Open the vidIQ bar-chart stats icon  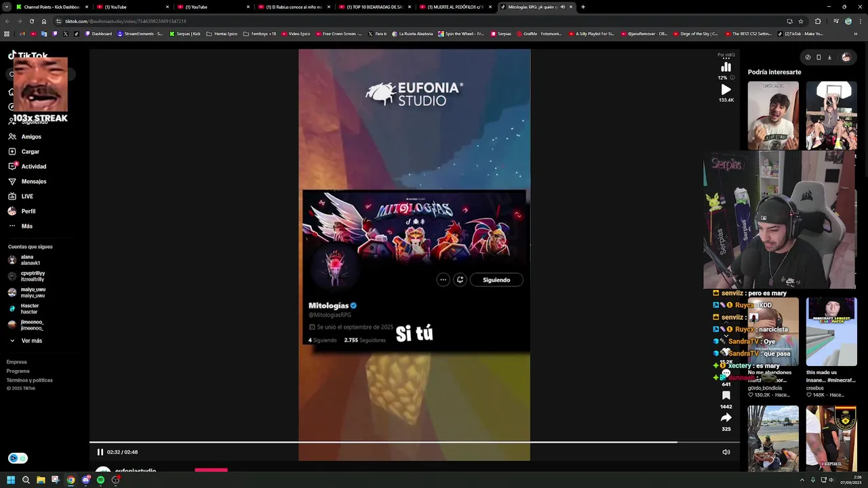726,67
